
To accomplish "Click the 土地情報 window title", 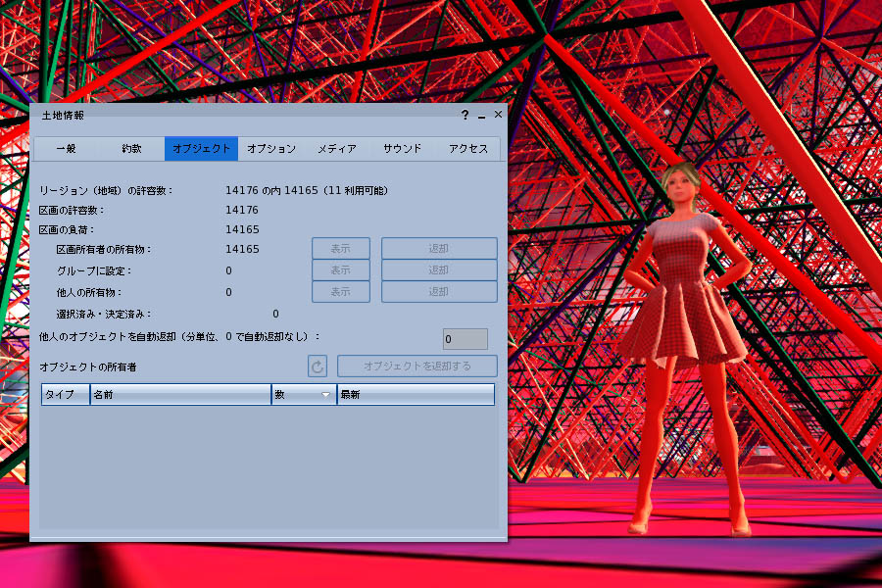I will pos(63,116).
